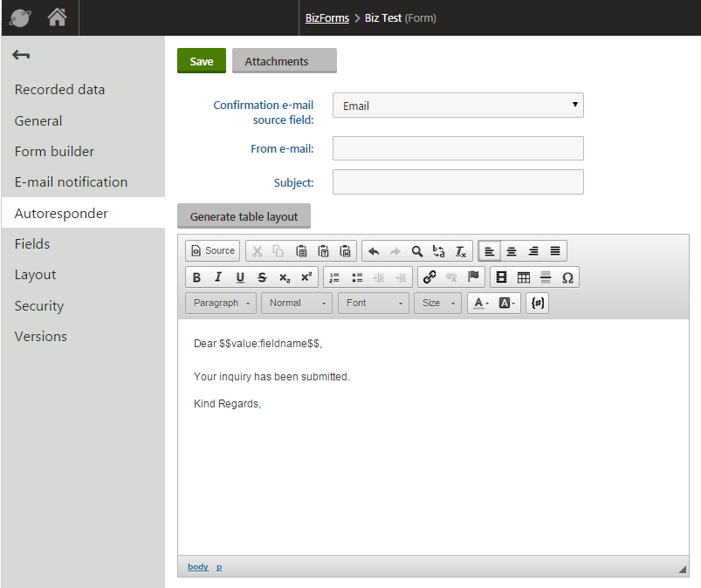Click the insert link icon
Viewport: 701px width, 588px height.
pyautogui.click(x=429, y=277)
